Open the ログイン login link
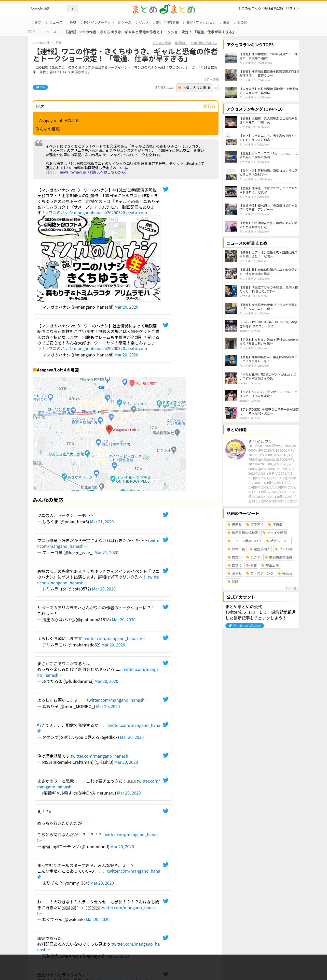The image size is (327, 980). pos(292,8)
